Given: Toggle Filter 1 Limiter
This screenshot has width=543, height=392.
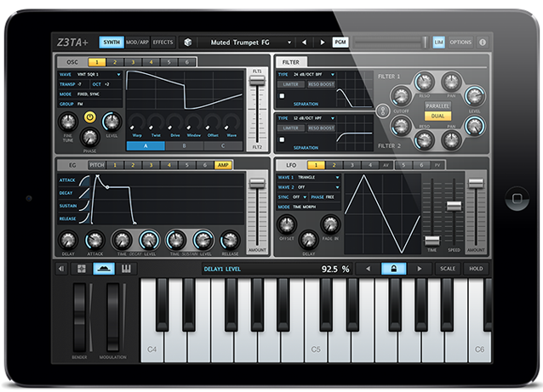Looking at the screenshot, I should [290, 84].
